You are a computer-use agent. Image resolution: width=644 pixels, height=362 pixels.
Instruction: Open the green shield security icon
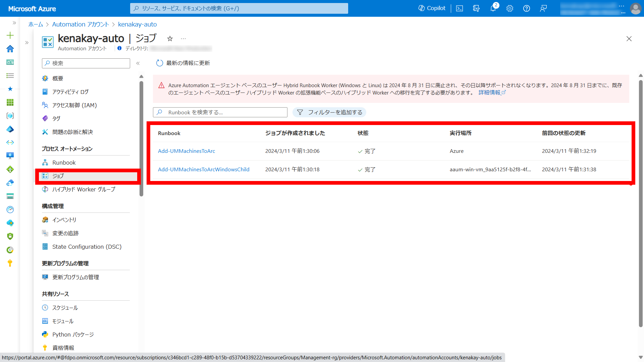click(x=10, y=236)
